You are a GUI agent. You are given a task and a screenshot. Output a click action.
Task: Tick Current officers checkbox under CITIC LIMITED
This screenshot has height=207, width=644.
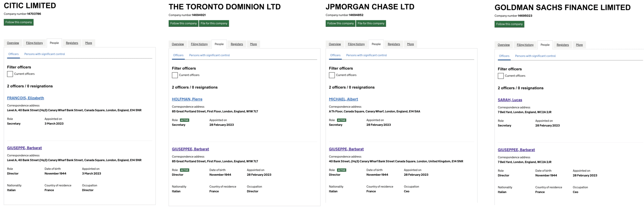click(x=10, y=74)
